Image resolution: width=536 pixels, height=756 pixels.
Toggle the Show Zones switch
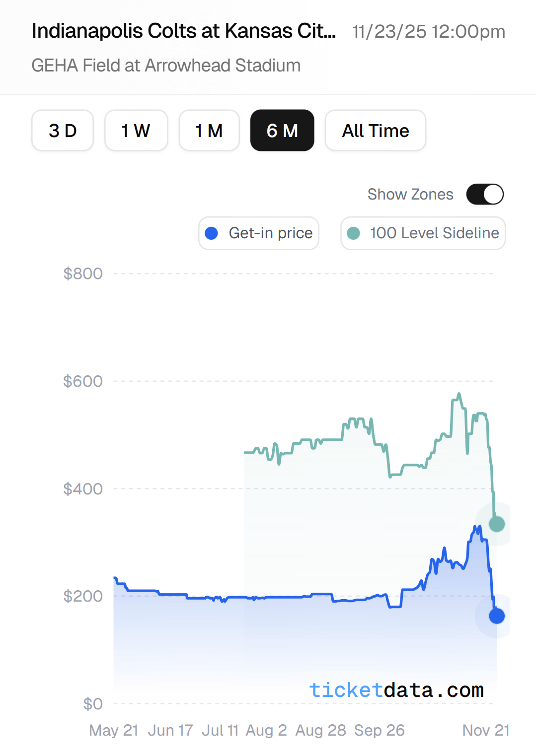point(484,194)
